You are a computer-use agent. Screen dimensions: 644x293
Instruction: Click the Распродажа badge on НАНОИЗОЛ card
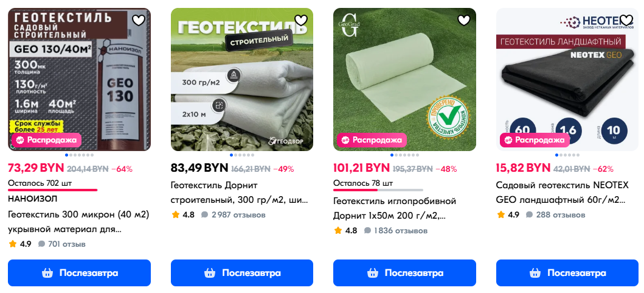tap(46, 140)
